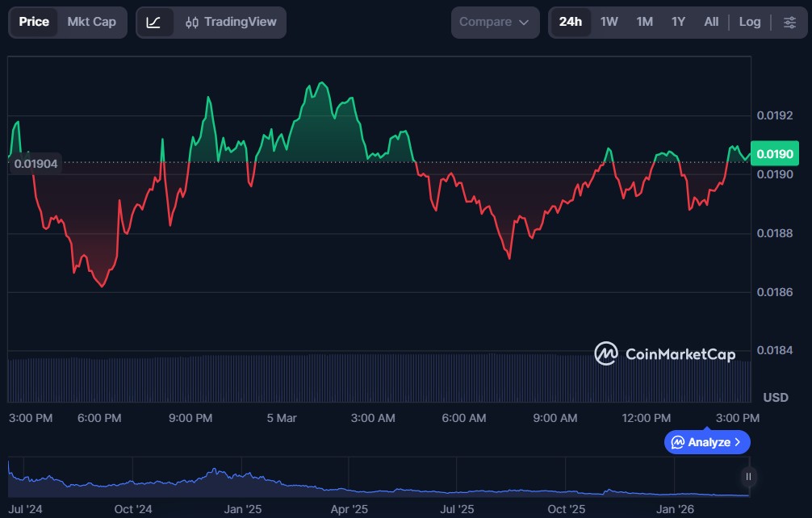Click the pause handle on range navigator
Screen dimensions: 812x518
click(748, 477)
